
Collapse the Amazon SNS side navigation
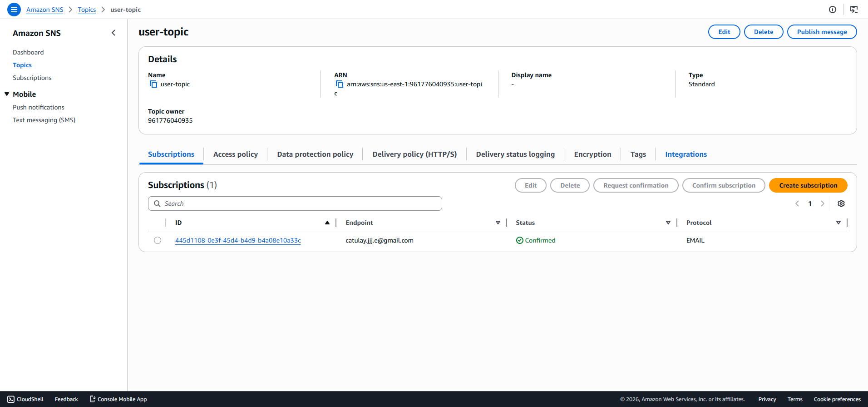113,33
